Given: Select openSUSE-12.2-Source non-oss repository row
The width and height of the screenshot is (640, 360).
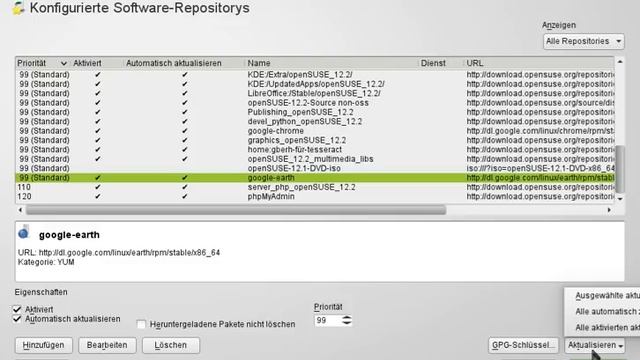Looking at the screenshot, I should [x=315, y=103].
